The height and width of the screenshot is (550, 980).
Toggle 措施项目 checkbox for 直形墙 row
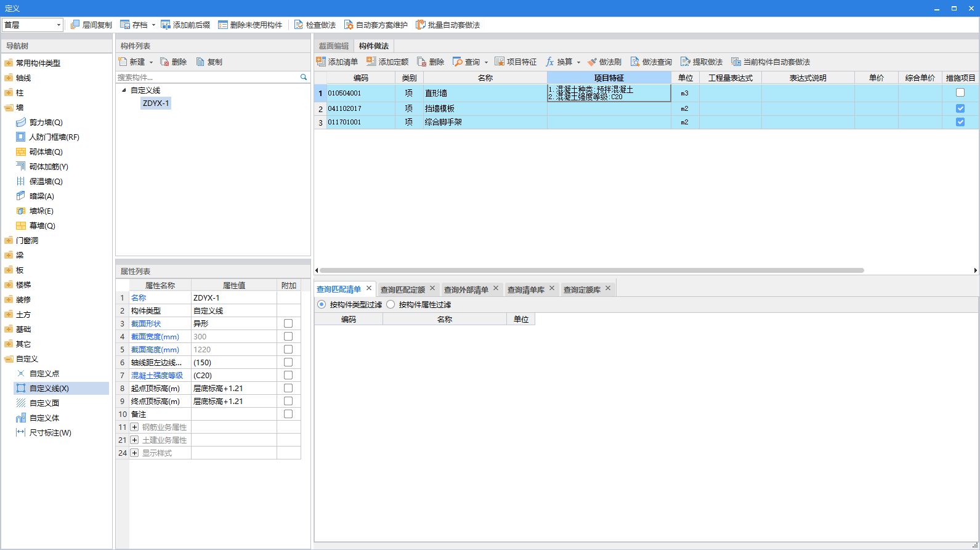960,93
